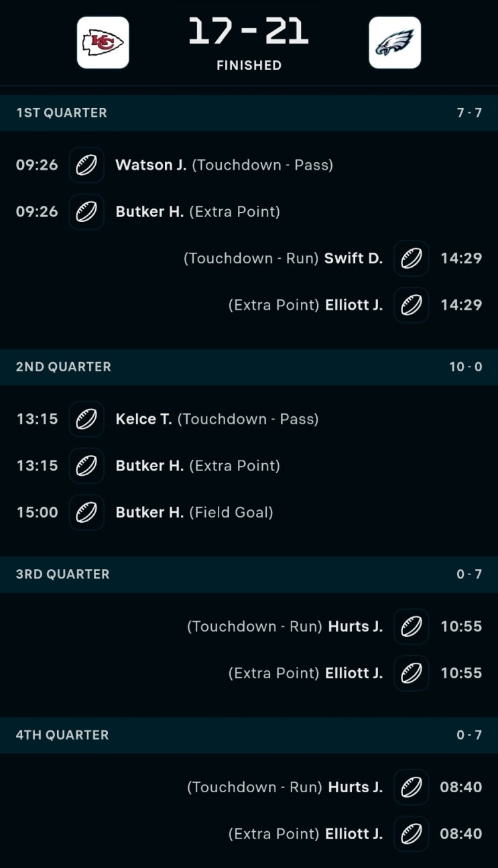498x868 pixels.
Task: Click football icon beside Butker H. 13:15 extra point
Action: tap(86, 466)
